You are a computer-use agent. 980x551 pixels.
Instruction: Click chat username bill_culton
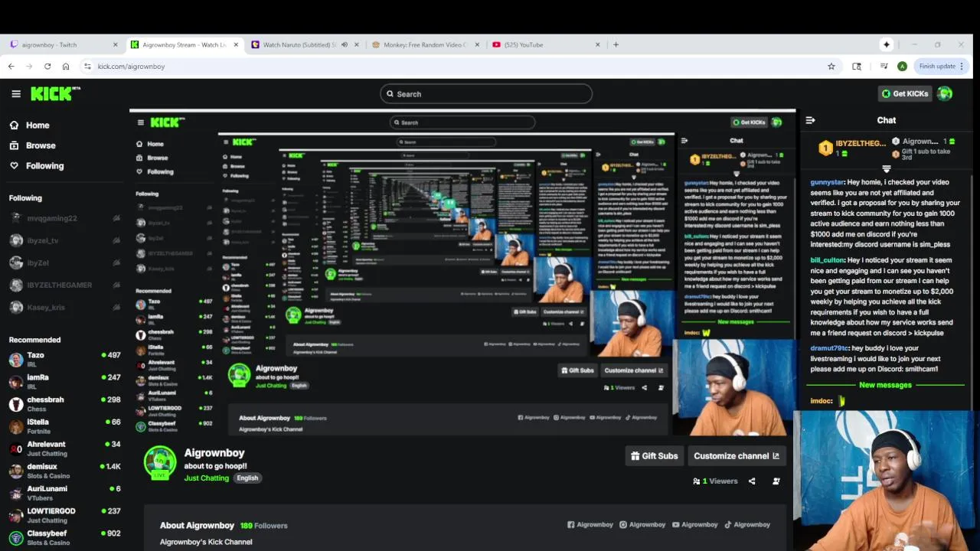click(828, 260)
